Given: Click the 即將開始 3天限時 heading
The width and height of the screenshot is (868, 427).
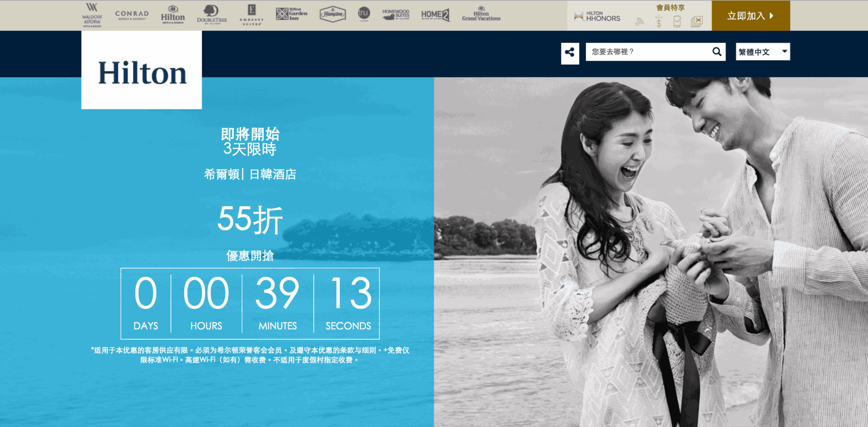Looking at the screenshot, I should point(250,141).
